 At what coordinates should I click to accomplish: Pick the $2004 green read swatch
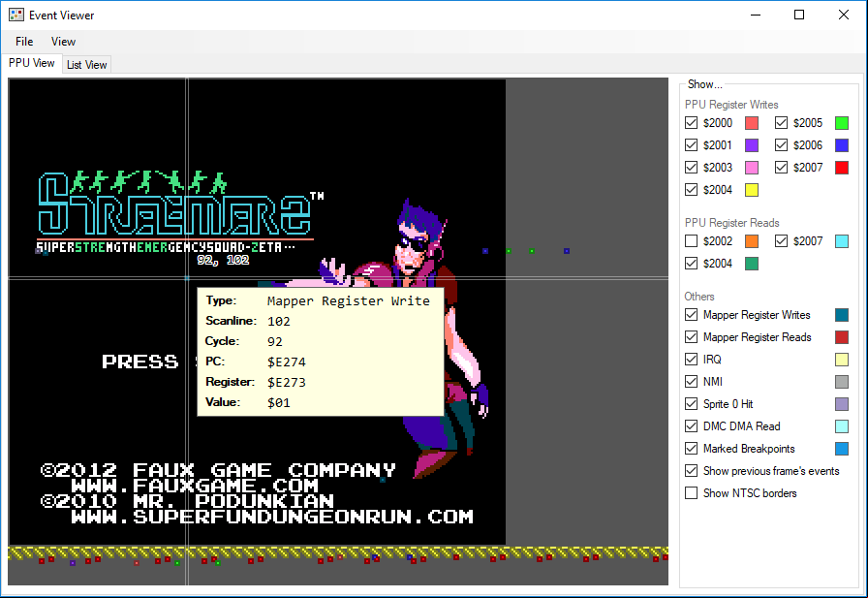(752, 264)
